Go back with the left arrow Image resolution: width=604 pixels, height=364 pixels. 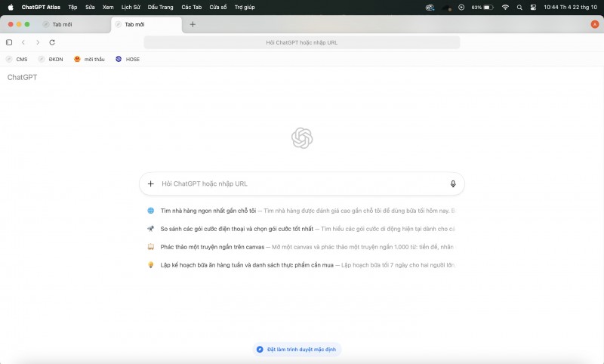coord(23,42)
